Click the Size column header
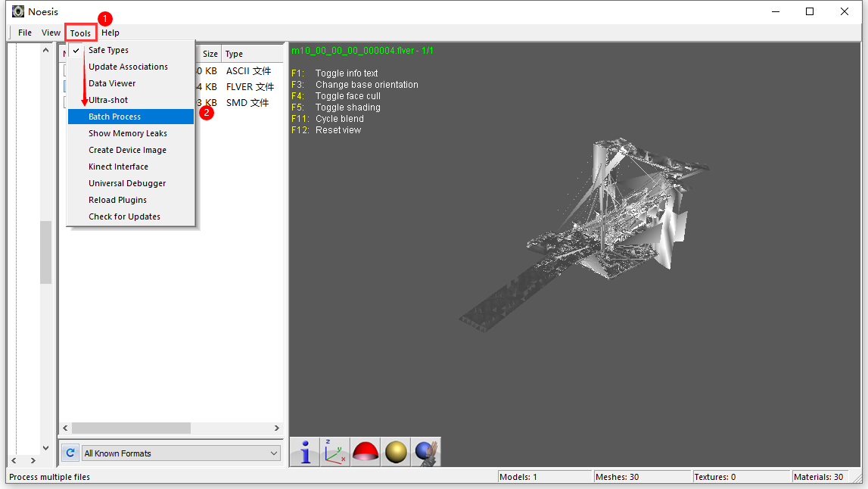Viewport: 868px width, 489px height. (x=210, y=54)
